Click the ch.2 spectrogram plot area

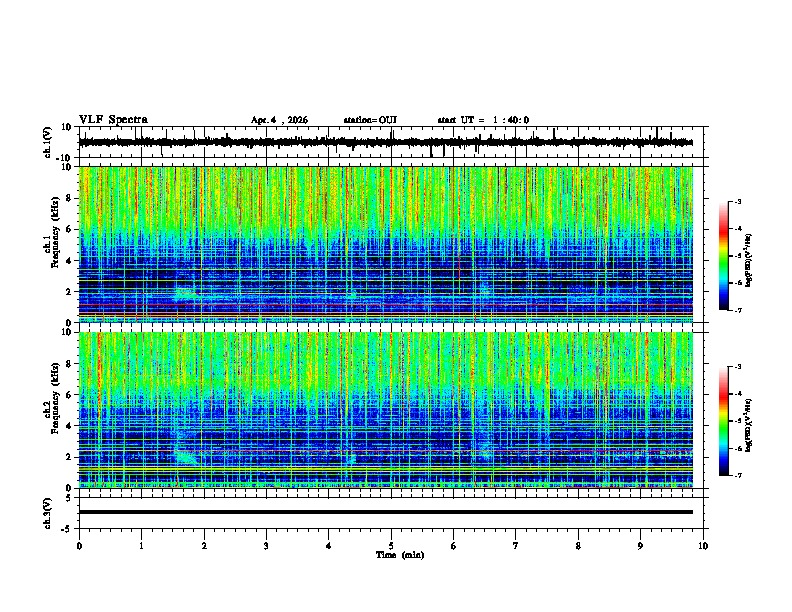(x=386, y=410)
